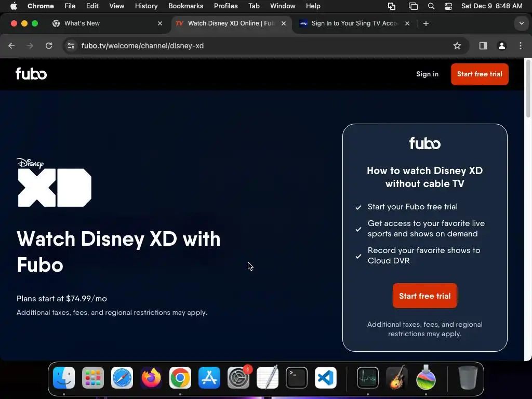Open GarageBand from the Dock
Viewport: 532px width, 399px height.
coord(397,378)
